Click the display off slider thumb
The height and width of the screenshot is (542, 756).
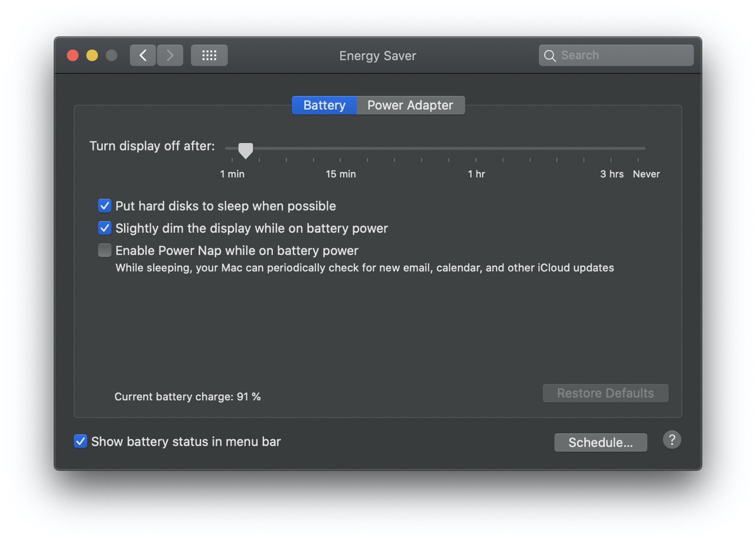(x=245, y=151)
